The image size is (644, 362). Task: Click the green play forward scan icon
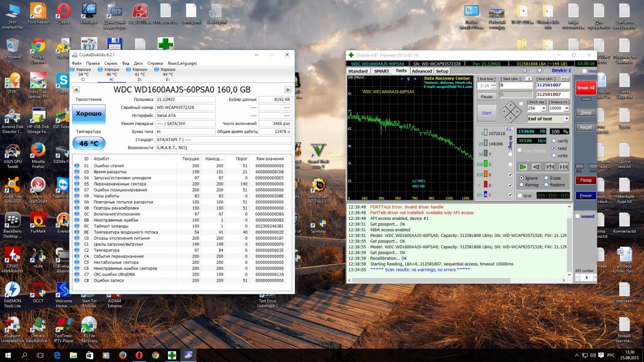pyautogui.click(x=523, y=167)
